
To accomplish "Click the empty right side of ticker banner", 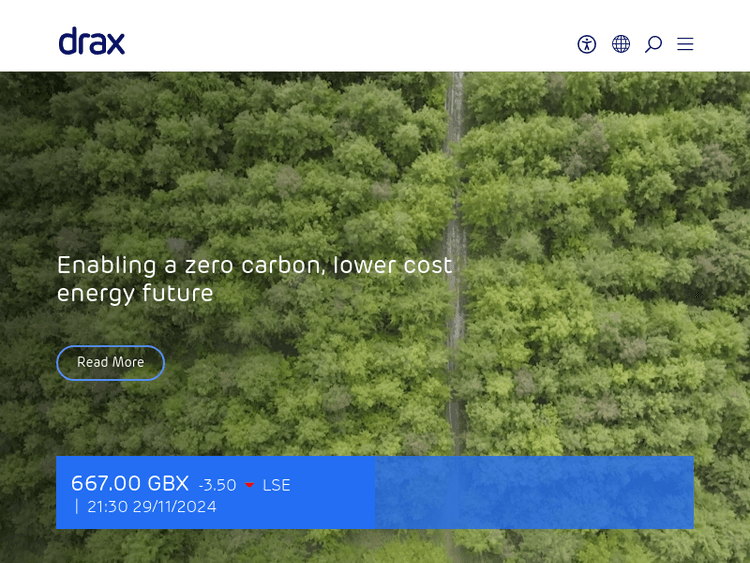I will pyautogui.click(x=533, y=492).
